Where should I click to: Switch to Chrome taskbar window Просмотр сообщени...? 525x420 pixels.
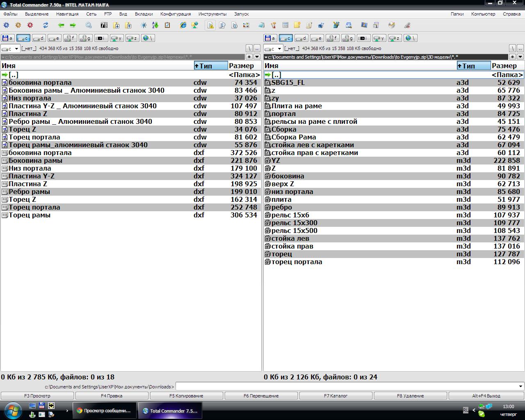pos(104,411)
